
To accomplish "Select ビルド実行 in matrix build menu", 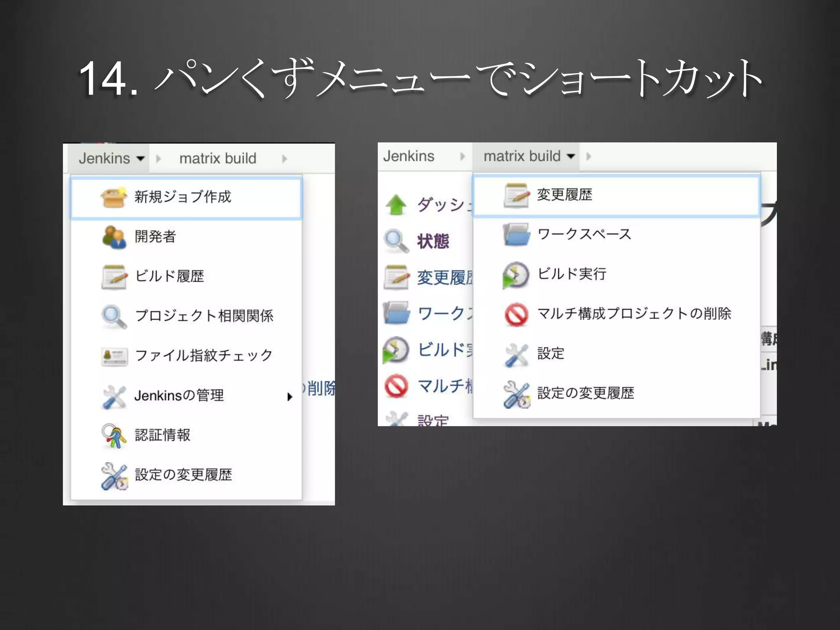I will [616, 274].
